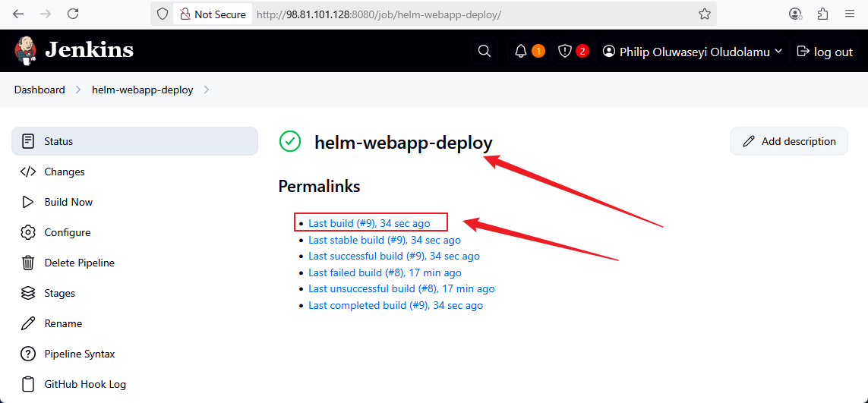The width and height of the screenshot is (868, 403).
Task: Click the browser back arrow
Action: tap(18, 14)
